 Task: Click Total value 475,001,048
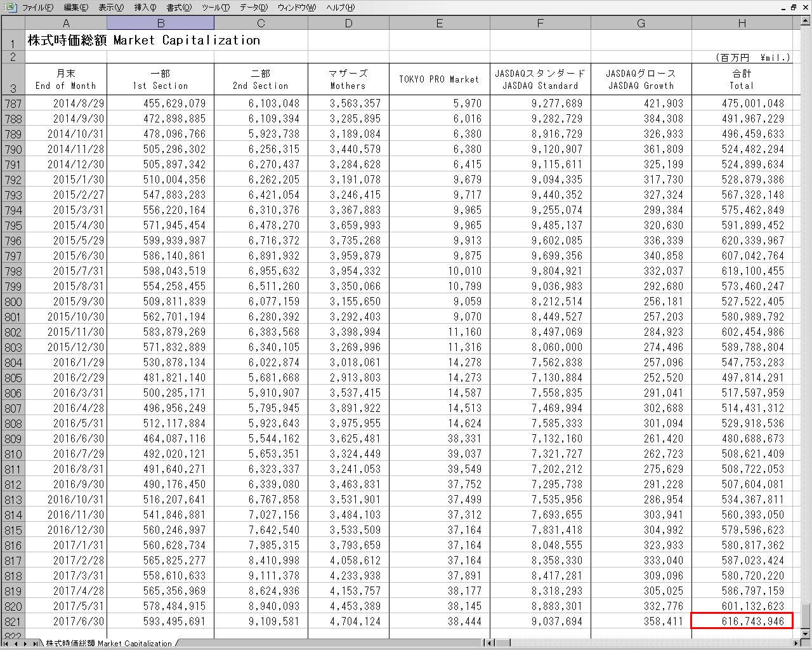tap(742, 103)
